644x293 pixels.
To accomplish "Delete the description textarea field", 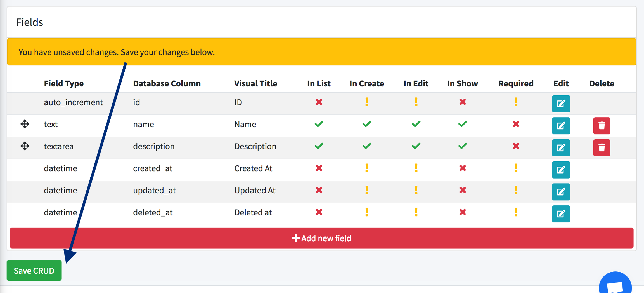I will pos(602,148).
